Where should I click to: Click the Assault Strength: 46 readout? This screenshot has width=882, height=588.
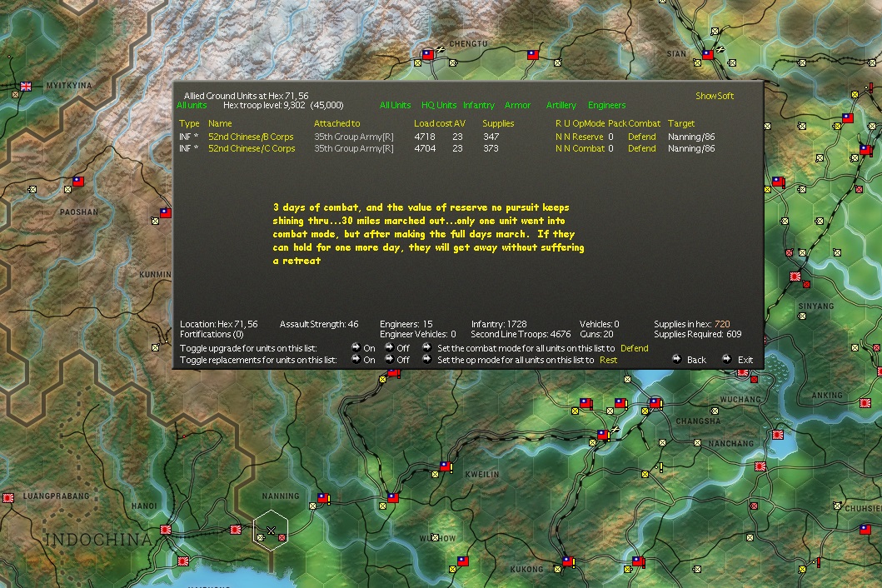pos(319,324)
